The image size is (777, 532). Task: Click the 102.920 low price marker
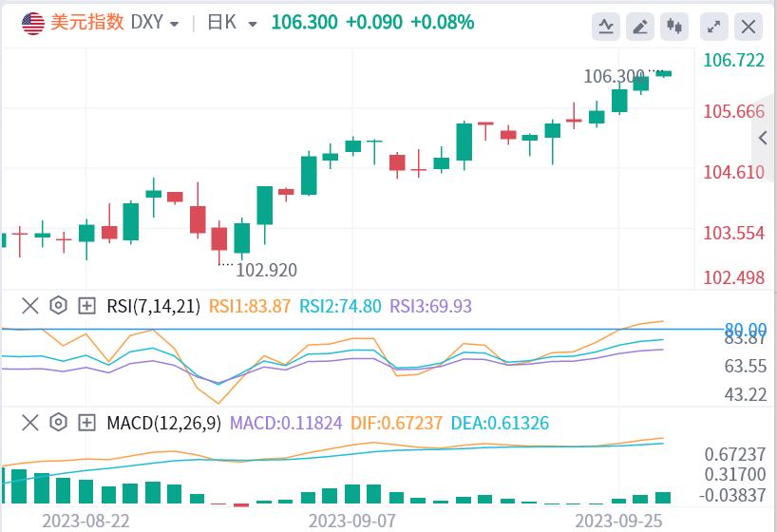tap(266, 270)
